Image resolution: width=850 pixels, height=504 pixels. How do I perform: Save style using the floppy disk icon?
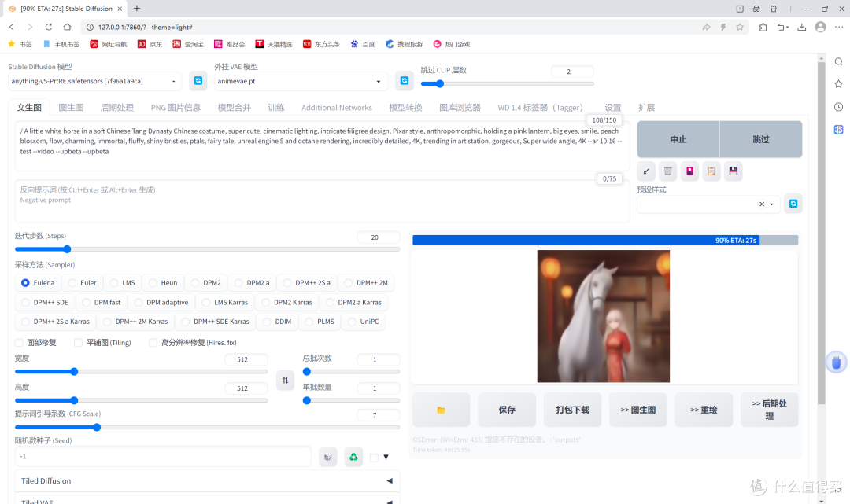tap(733, 171)
